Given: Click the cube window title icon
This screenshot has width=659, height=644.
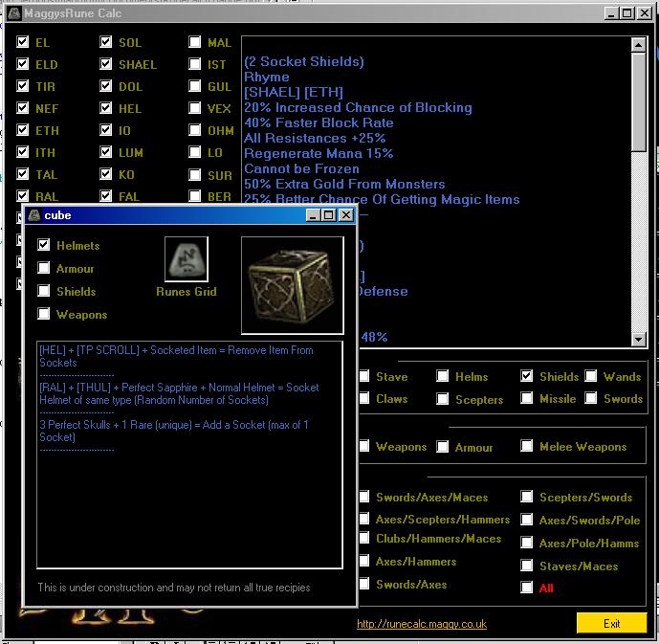Looking at the screenshot, I should pyautogui.click(x=33, y=215).
